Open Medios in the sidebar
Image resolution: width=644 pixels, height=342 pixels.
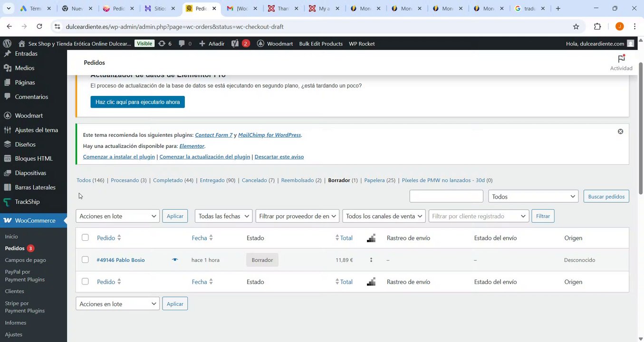tap(25, 68)
